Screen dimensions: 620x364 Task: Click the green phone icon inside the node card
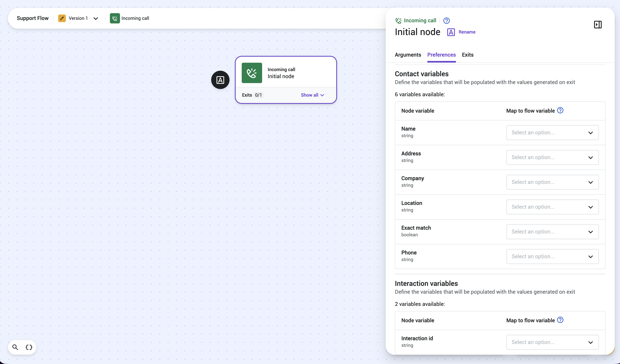point(252,73)
